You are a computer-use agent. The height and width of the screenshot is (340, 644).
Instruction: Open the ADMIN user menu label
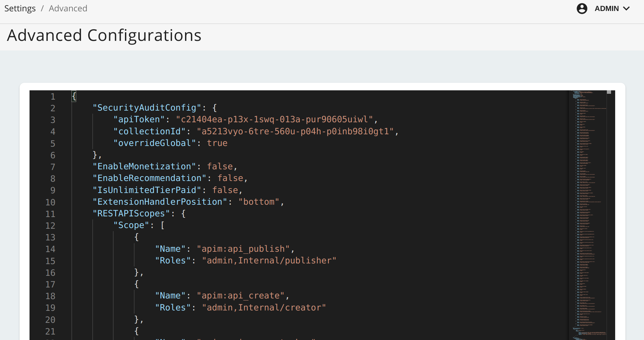[x=607, y=9]
